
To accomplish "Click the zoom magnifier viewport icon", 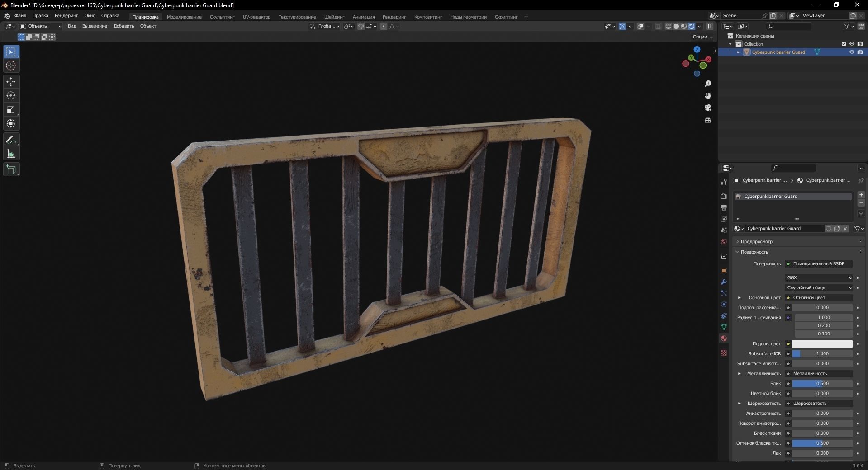I will [708, 84].
